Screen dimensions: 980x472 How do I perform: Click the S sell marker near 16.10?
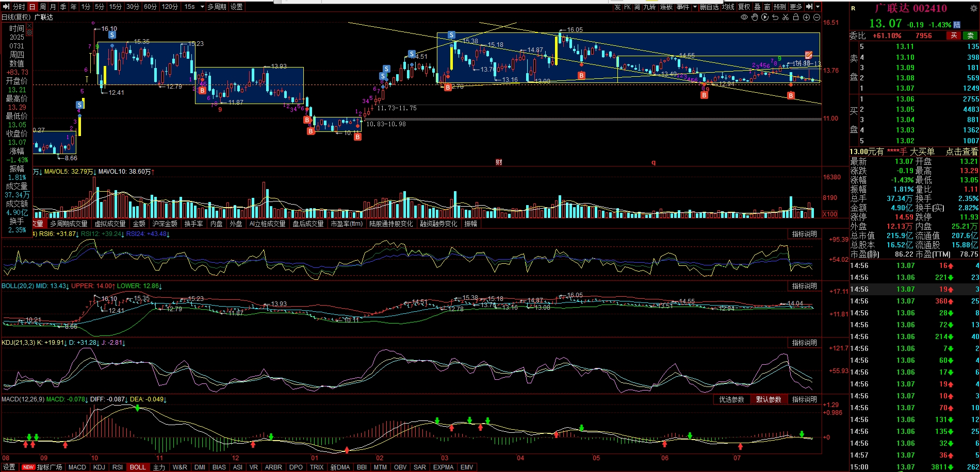tap(112, 35)
